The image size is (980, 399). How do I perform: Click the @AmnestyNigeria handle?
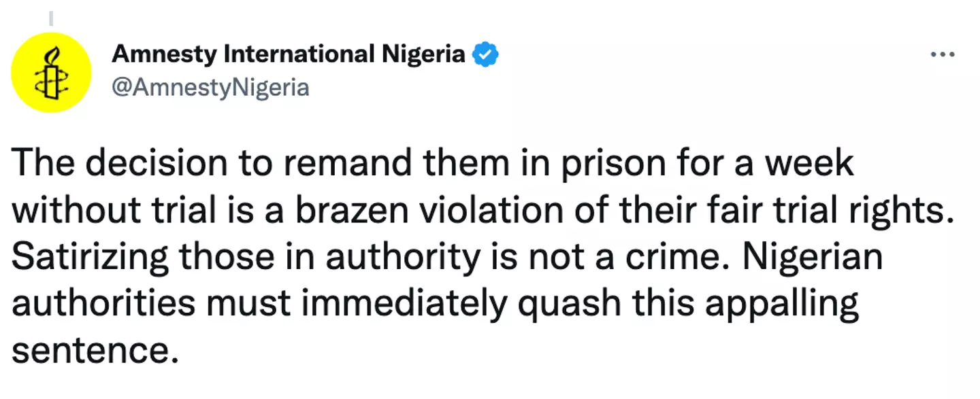pyautogui.click(x=210, y=87)
